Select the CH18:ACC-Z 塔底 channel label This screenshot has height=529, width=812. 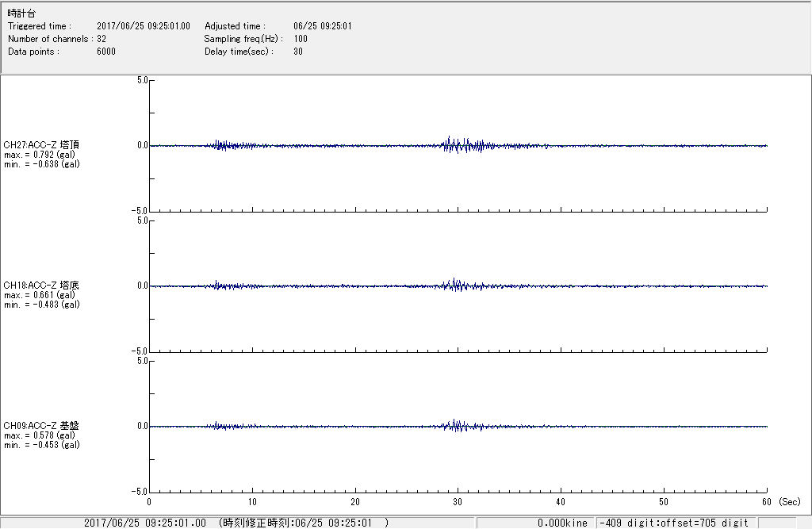[x=41, y=286]
